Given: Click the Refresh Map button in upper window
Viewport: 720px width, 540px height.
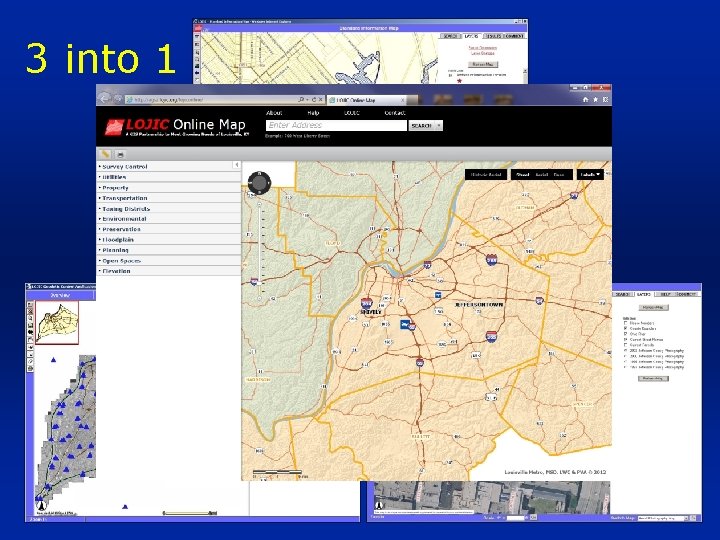Looking at the screenshot, I should 483,64.
